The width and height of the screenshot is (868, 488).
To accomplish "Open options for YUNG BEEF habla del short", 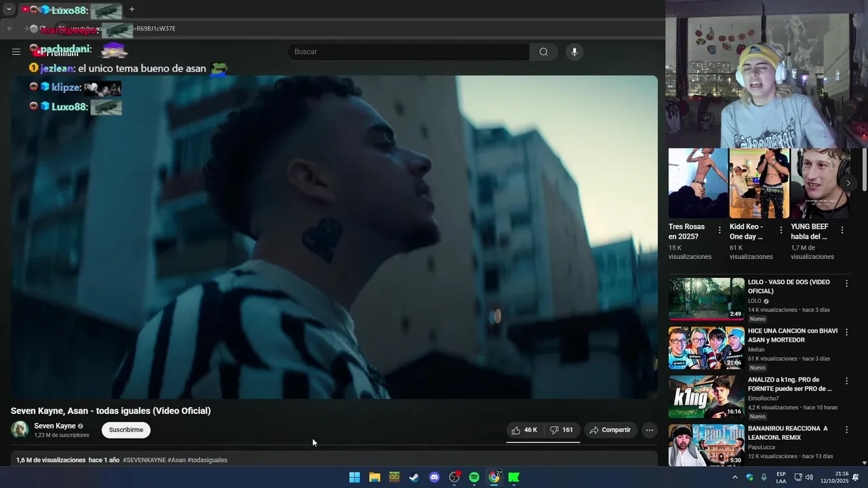I will 842,230.
